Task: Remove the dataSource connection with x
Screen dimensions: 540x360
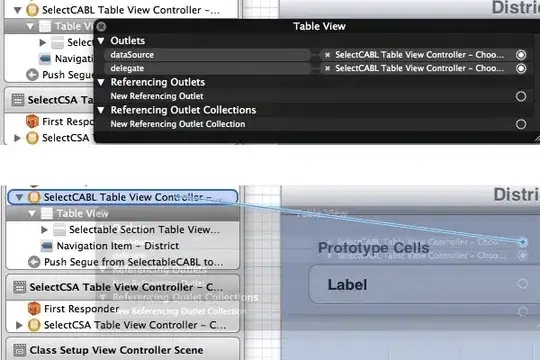Action: point(328,55)
